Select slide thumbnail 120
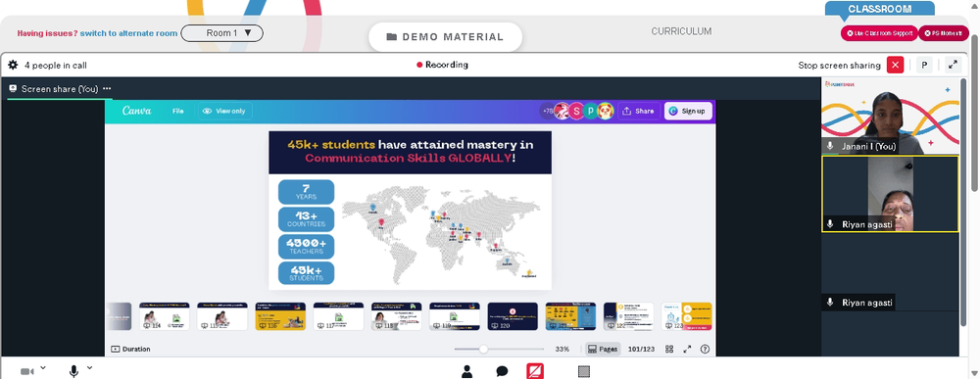 click(x=513, y=316)
